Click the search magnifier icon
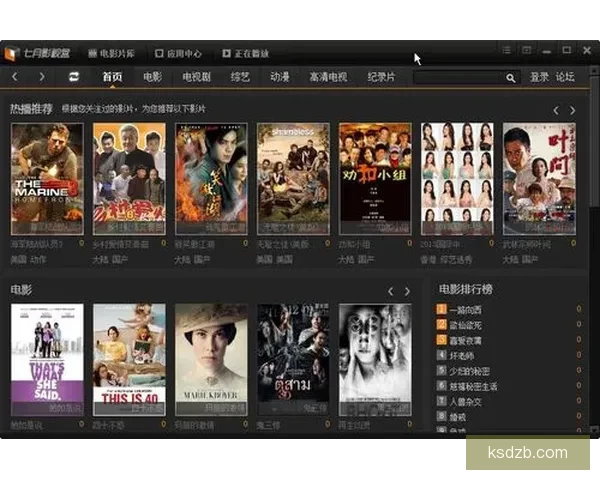The width and height of the screenshot is (600, 480). pos(510,77)
